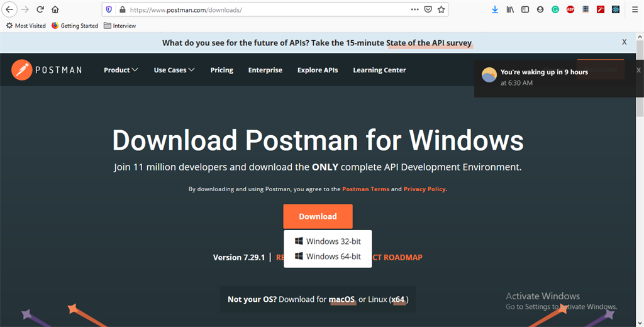Click the Adblock Plus ABP icon
The width and height of the screenshot is (644, 327).
(570, 9)
